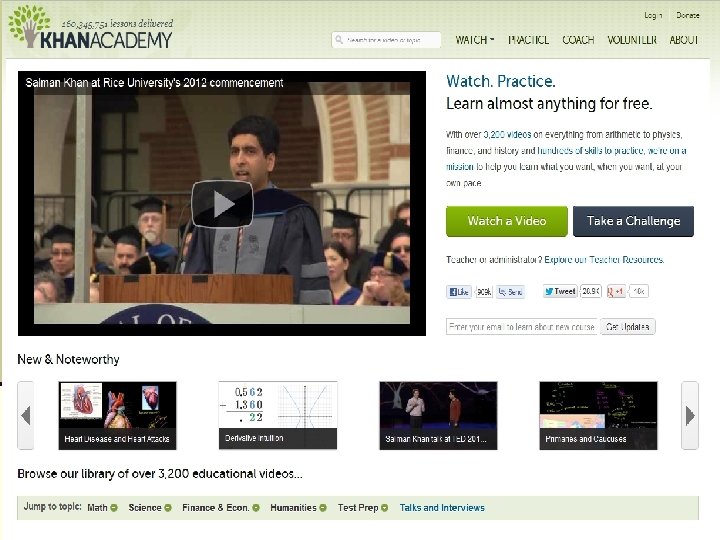Open the WATCH dropdown menu
Viewport: 720px width, 540px height.
(475, 40)
